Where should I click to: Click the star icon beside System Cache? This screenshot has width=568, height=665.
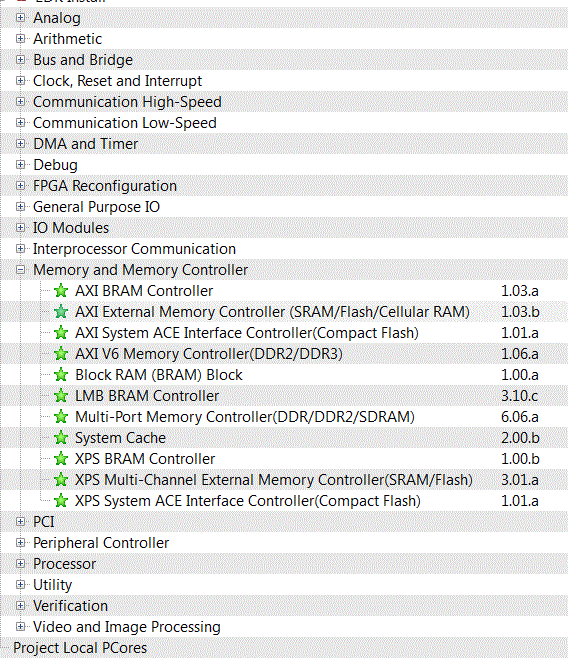point(61,438)
